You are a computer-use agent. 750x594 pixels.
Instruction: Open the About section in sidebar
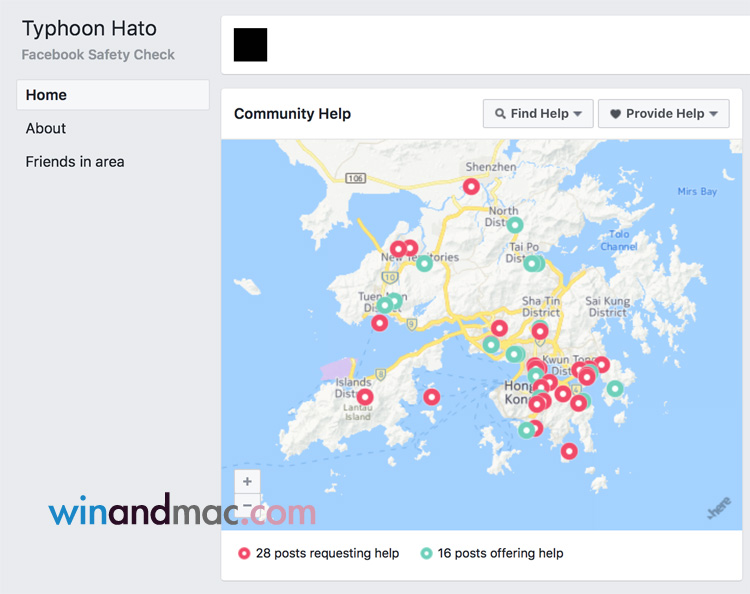point(46,128)
